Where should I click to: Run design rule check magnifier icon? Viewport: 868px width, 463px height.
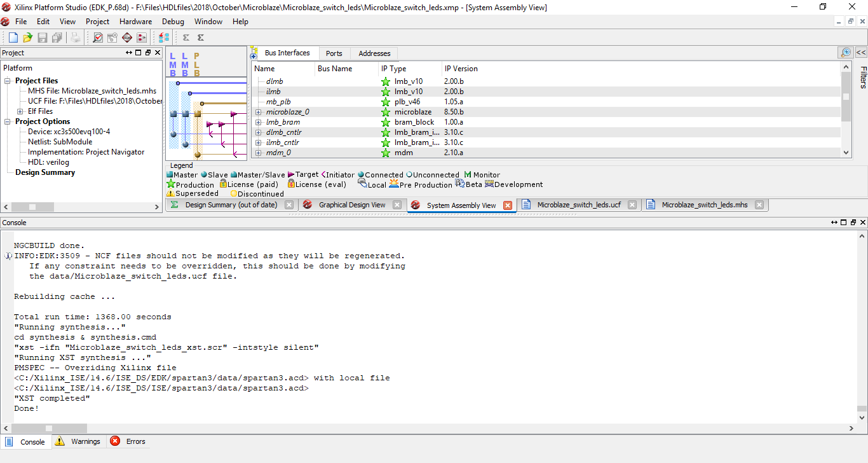tap(98, 38)
